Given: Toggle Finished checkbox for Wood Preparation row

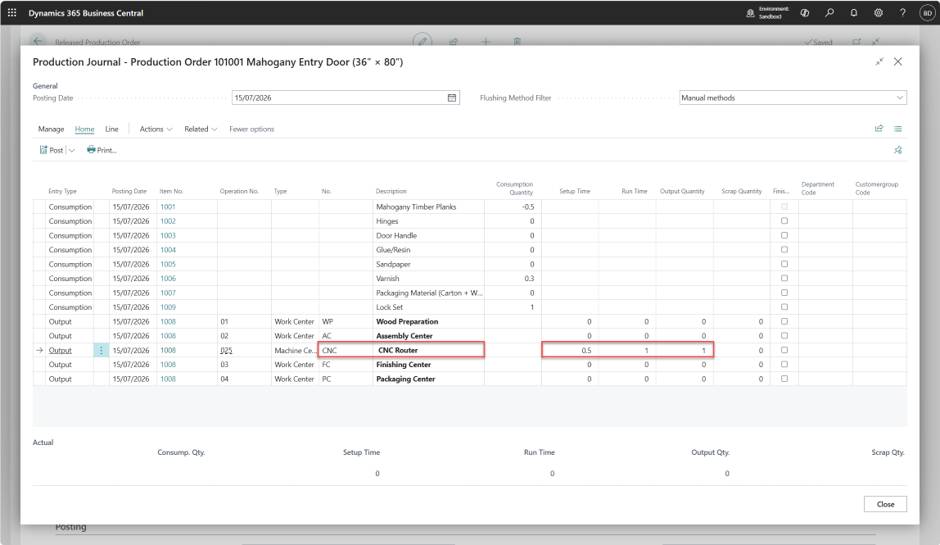Looking at the screenshot, I should pos(784,321).
